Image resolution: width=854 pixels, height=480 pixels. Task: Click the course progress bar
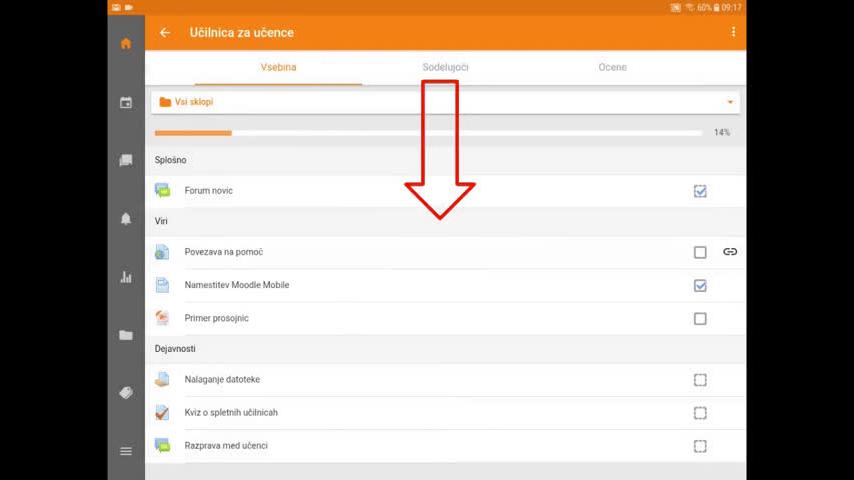(428, 133)
